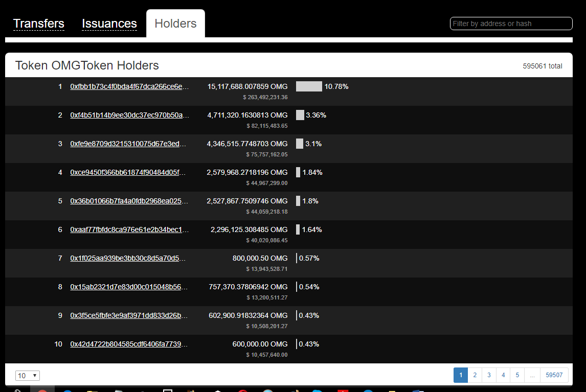This screenshot has height=392, width=586.
Task: Click the 0.54% share label
Action: click(x=309, y=287)
